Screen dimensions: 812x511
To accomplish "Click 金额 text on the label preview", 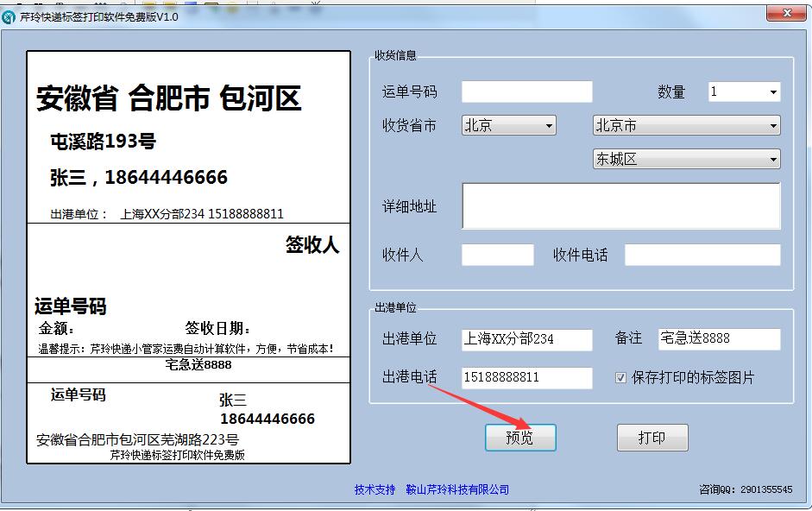I will [56, 328].
